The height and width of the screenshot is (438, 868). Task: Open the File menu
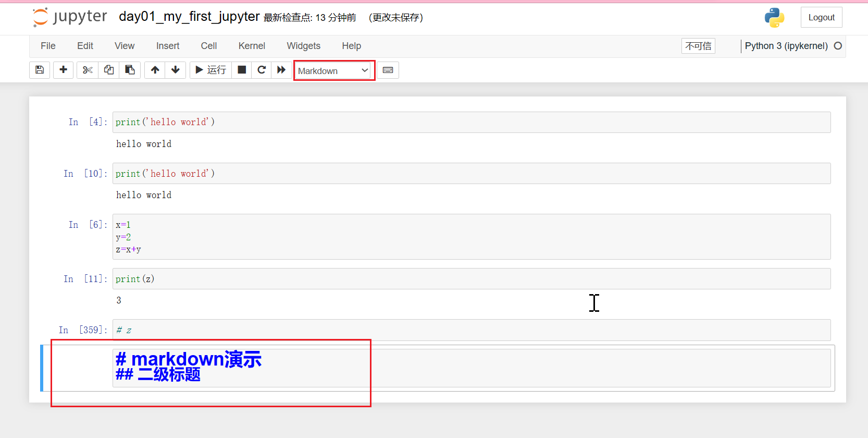tap(48, 46)
